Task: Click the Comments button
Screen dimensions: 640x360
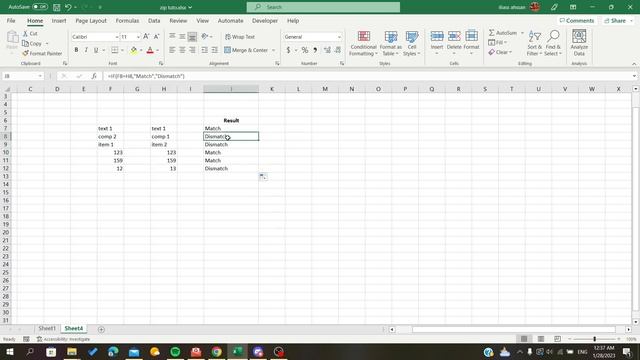Action: 577,20
